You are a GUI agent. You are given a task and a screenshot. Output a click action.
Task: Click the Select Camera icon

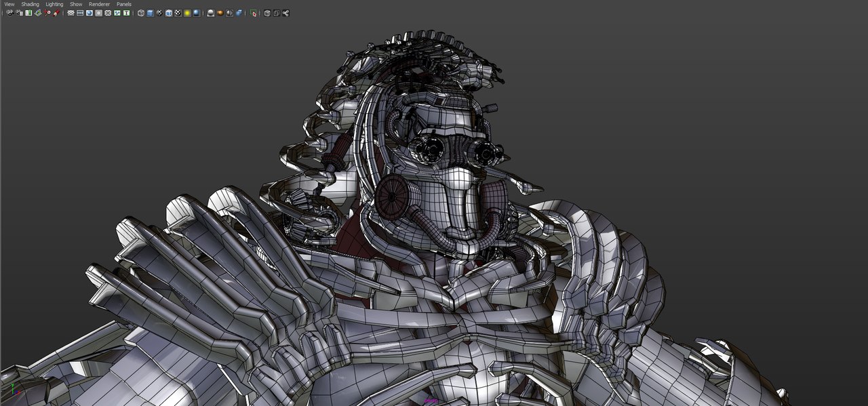(10, 13)
